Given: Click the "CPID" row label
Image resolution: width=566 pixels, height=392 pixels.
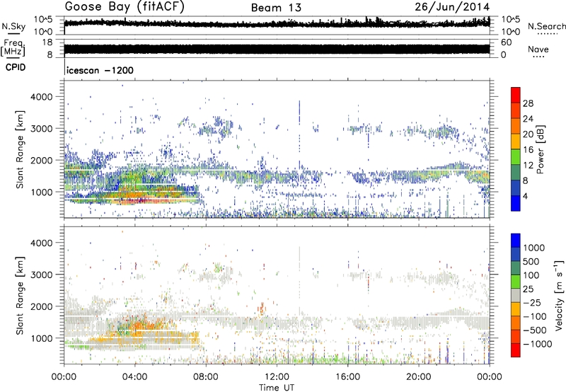Looking at the screenshot, I should pyautogui.click(x=15, y=67).
